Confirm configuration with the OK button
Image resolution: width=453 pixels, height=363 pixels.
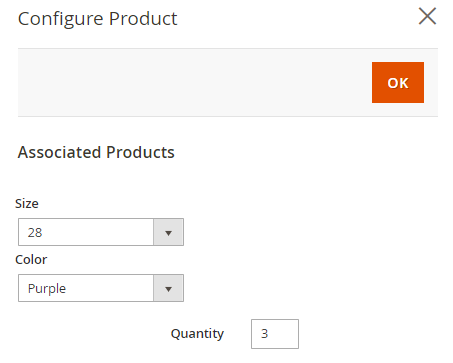398,82
